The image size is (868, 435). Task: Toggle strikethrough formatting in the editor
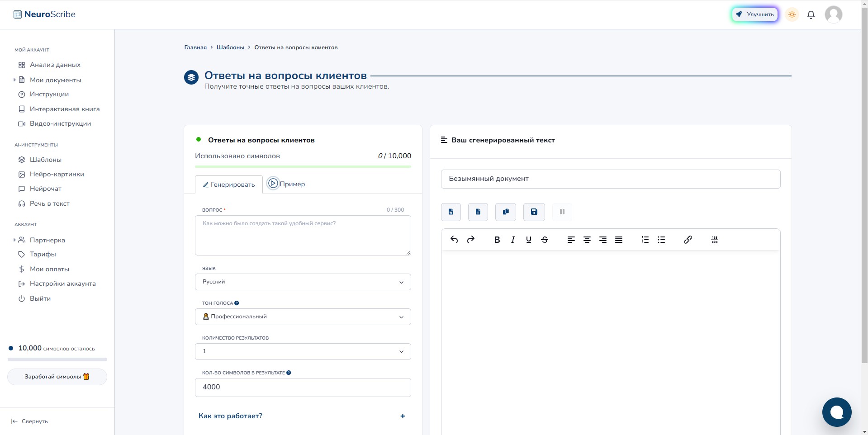pyautogui.click(x=545, y=240)
